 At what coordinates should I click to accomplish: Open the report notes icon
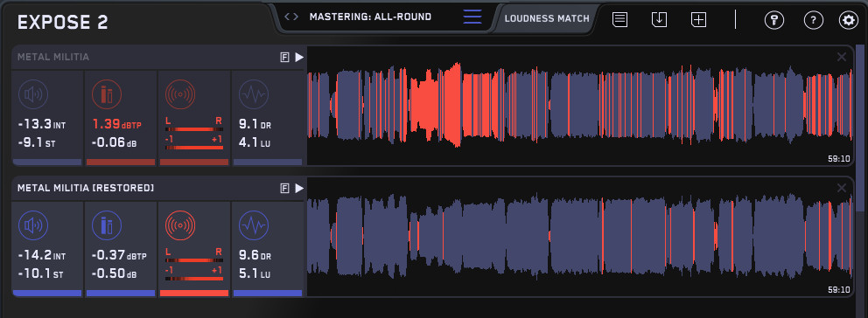coord(619,19)
